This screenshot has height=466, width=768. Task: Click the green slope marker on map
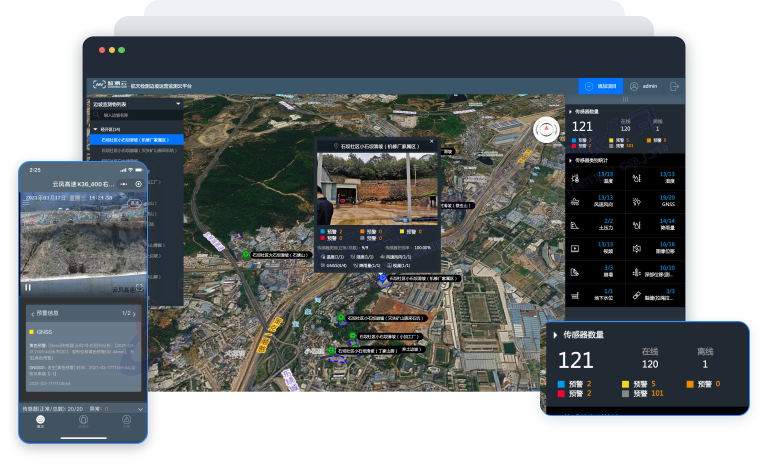[246, 255]
